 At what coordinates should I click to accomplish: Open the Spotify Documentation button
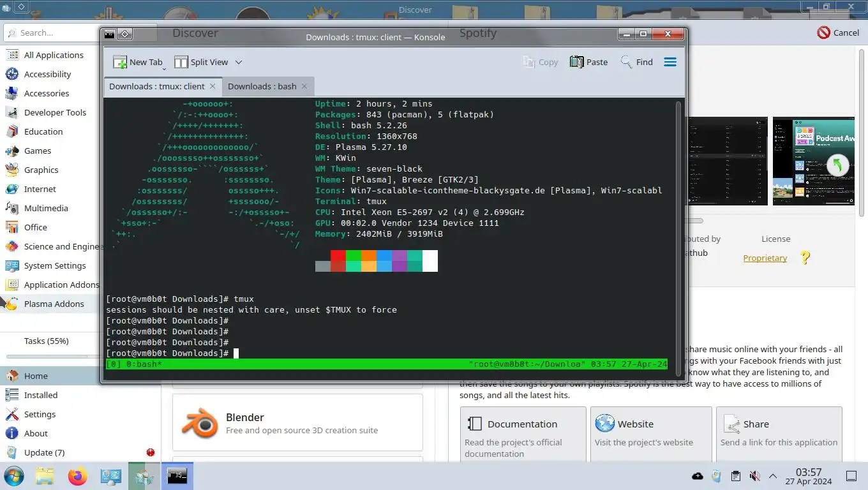(523, 434)
